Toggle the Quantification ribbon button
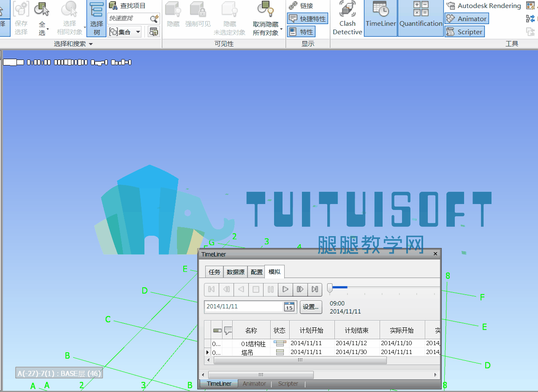 (421, 19)
